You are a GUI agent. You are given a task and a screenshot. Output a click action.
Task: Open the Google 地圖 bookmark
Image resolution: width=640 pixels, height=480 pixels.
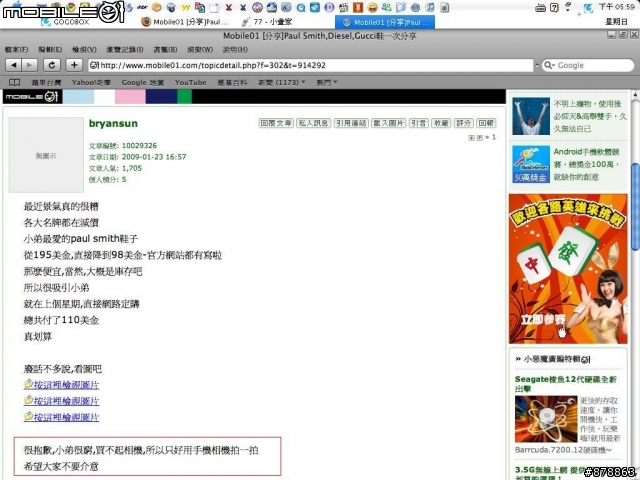click(x=142, y=82)
